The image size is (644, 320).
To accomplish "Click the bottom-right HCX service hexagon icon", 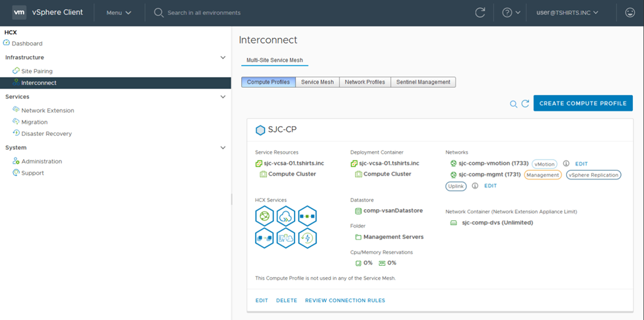I will 307,238.
